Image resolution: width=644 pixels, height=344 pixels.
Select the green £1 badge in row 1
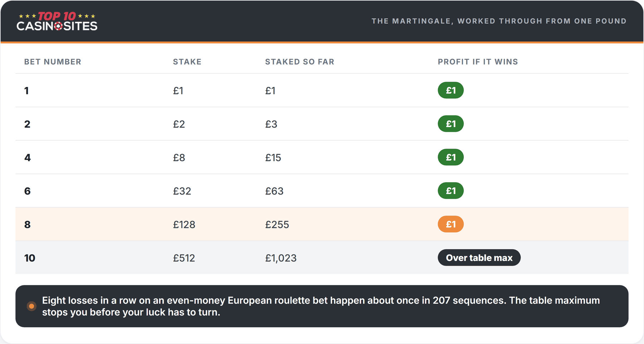click(x=450, y=90)
